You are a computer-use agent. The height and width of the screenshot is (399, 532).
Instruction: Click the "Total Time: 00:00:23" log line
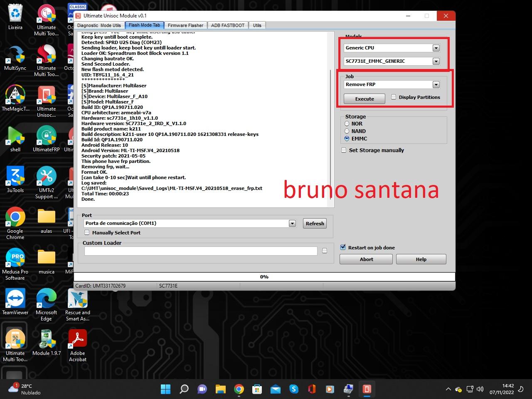[x=105, y=194]
